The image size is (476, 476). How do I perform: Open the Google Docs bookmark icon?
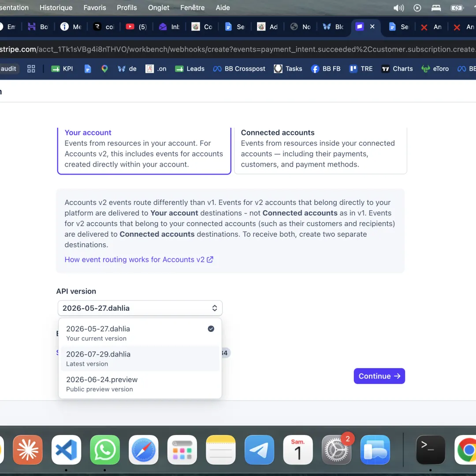(x=87, y=69)
